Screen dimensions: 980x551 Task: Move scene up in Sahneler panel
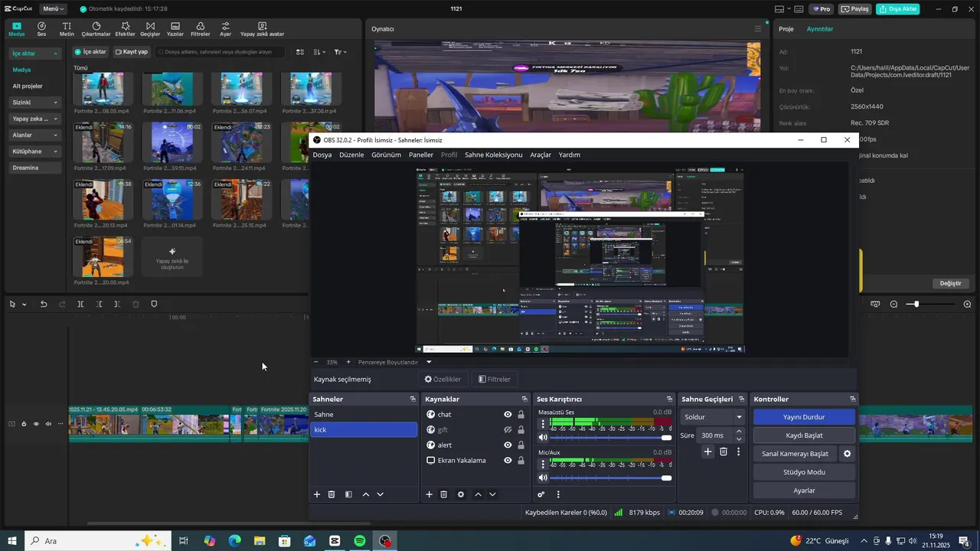pyautogui.click(x=365, y=494)
